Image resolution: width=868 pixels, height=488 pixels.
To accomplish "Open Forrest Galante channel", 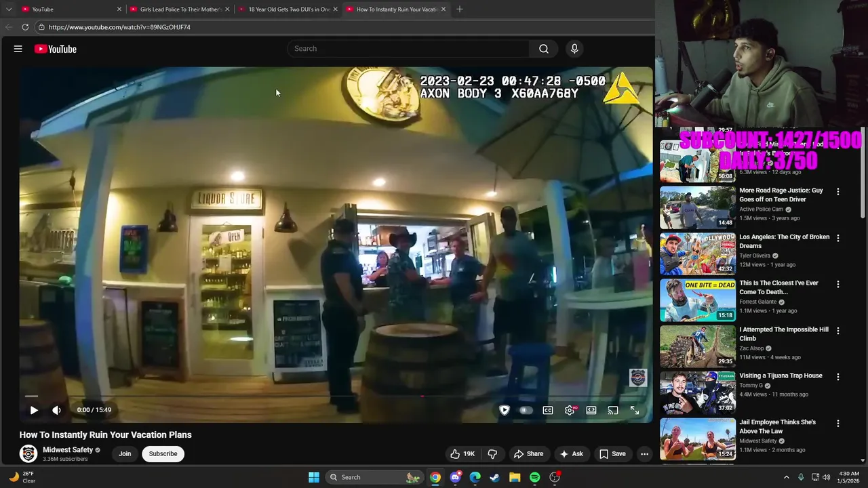I will pos(758,302).
